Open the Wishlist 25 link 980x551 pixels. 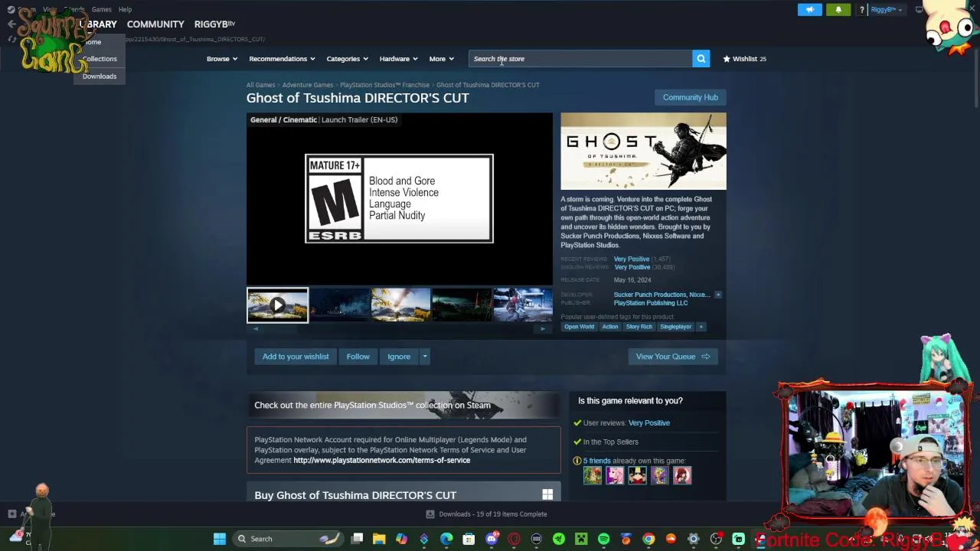744,59
